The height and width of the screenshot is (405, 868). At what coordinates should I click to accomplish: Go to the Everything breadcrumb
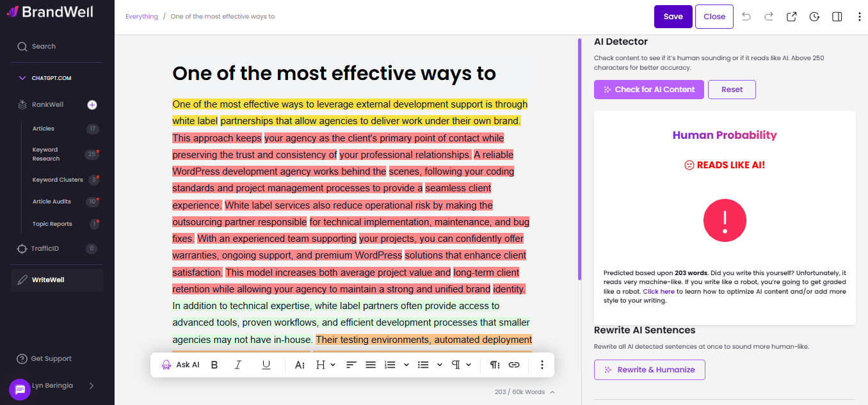click(141, 17)
